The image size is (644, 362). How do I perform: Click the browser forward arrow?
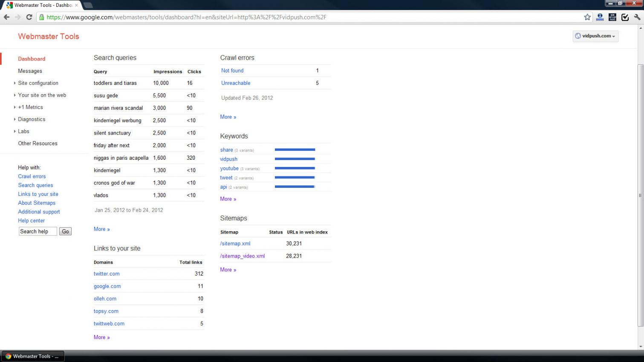pos(17,17)
